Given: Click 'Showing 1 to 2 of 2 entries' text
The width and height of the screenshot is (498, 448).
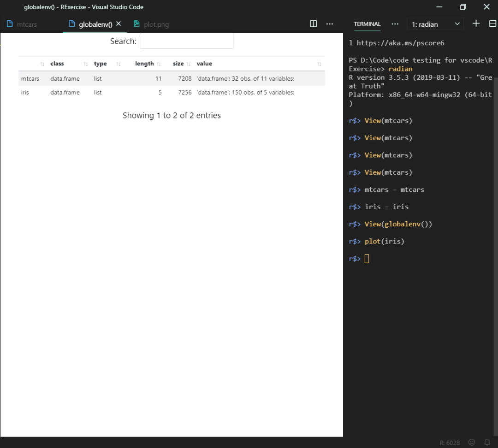Looking at the screenshot, I should pyautogui.click(x=172, y=115).
